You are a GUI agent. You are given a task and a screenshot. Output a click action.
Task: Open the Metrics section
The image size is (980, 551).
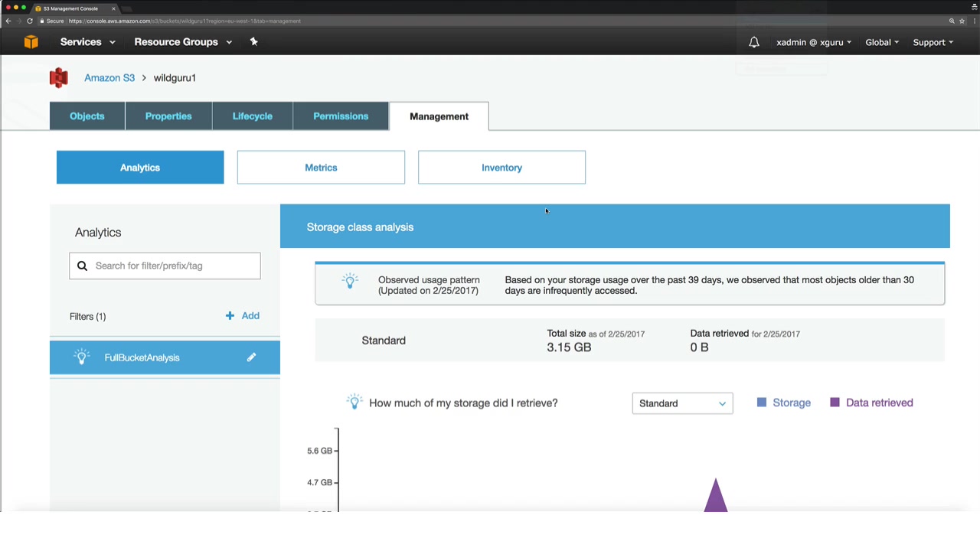pos(321,168)
